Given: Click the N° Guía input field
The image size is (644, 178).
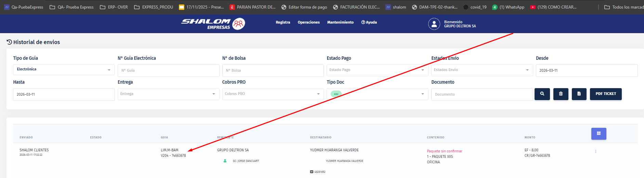Looking at the screenshot, I should click(168, 70).
